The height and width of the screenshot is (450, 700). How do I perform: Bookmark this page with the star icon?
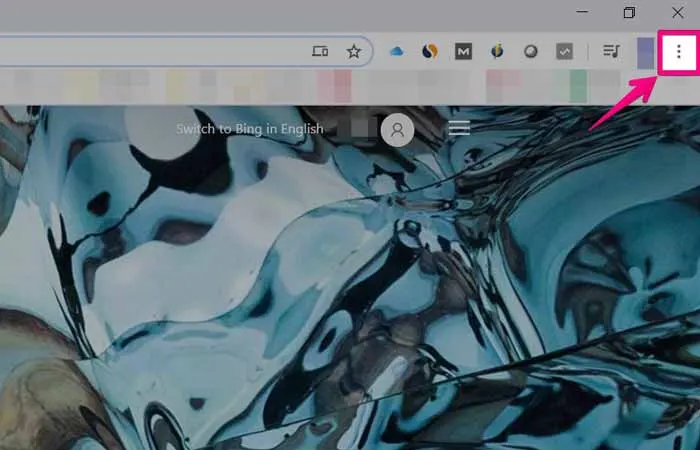[x=354, y=52]
